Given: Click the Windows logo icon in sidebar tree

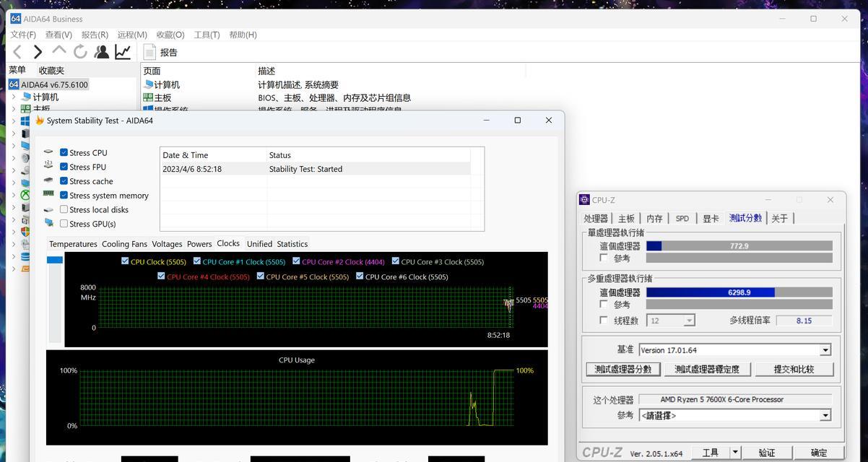Looking at the screenshot, I should pyautogui.click(x=25, y=121).
